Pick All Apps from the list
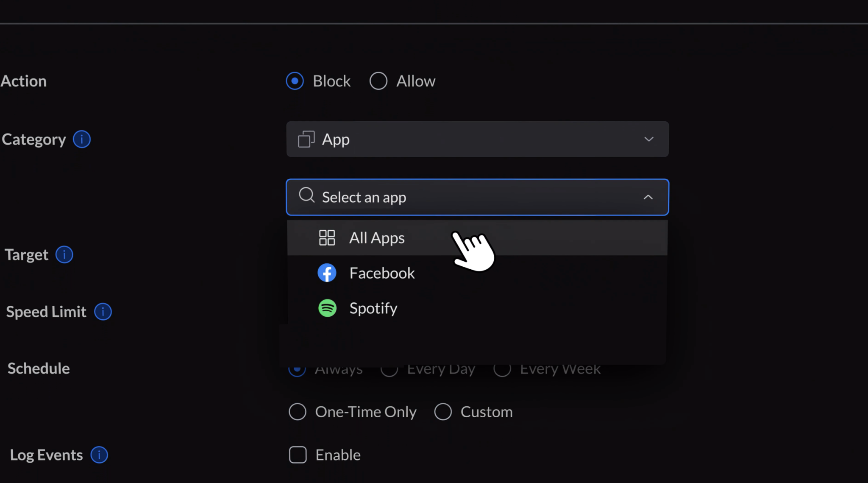The width and height of the screenshot is (868, 483). pyautogui.click(x=377, y=238)
